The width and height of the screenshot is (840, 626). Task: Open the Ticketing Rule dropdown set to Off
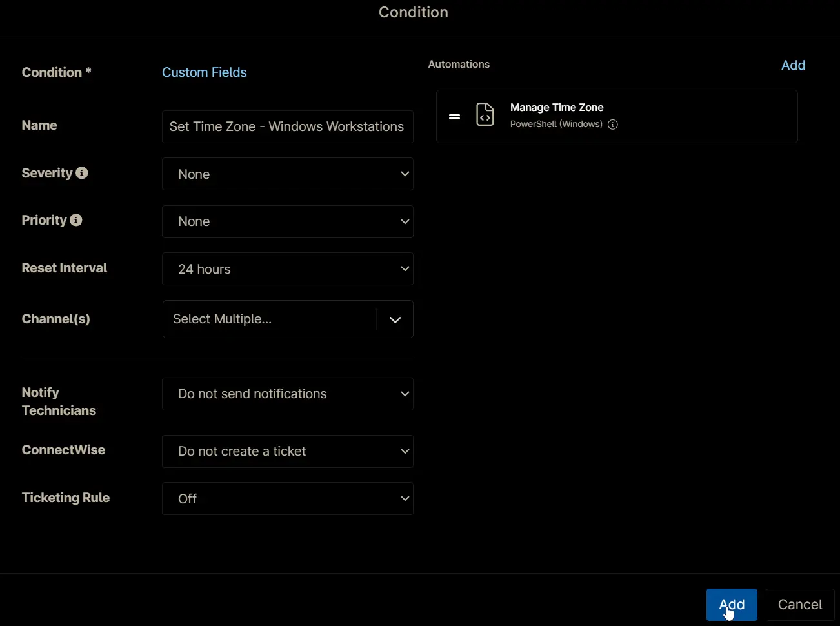pyautogui.click(x=288, y=499)
